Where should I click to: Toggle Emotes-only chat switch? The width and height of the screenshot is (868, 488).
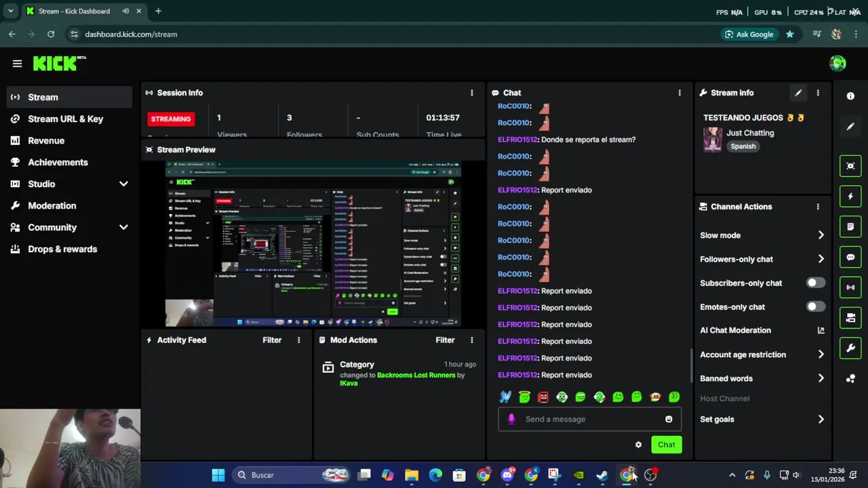coord(816,306)
